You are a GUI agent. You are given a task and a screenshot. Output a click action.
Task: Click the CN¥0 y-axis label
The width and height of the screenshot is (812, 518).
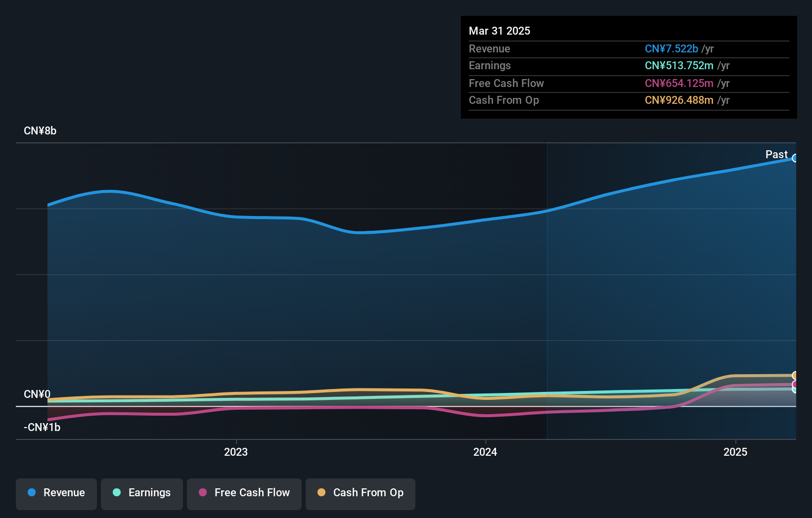[x=37, y=394]
